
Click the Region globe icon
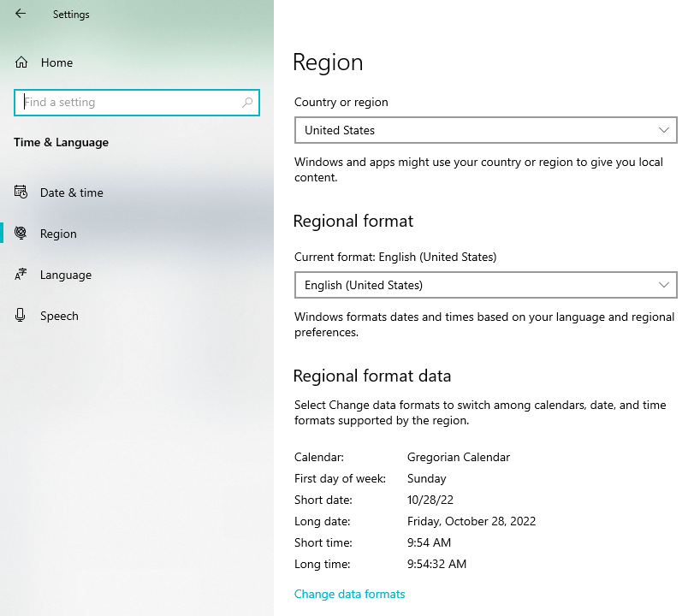point(21,234)
